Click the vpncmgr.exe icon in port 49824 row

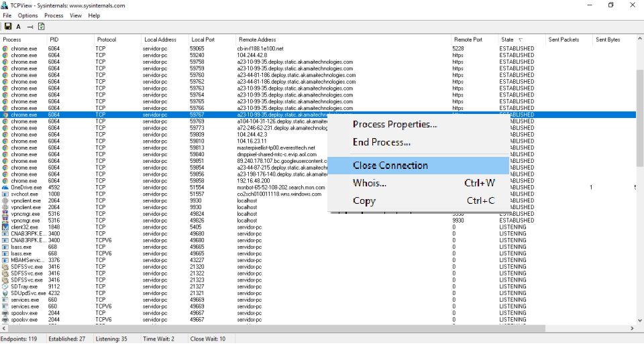coord(5,214)
